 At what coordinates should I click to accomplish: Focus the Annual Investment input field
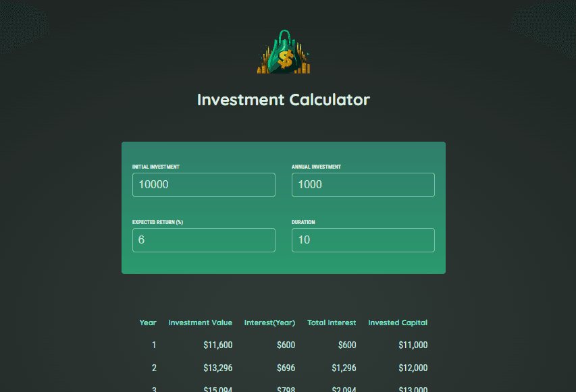(363, 185)
